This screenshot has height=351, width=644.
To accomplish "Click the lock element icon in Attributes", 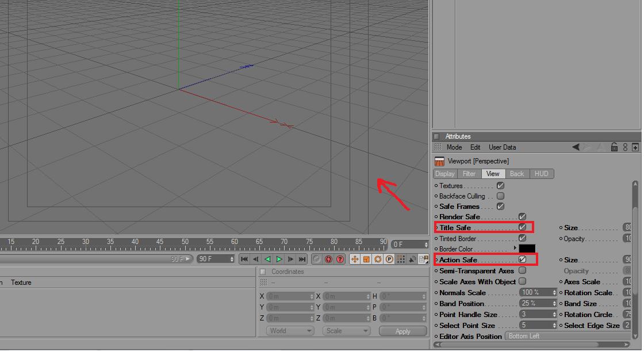I will pos(615,147).
